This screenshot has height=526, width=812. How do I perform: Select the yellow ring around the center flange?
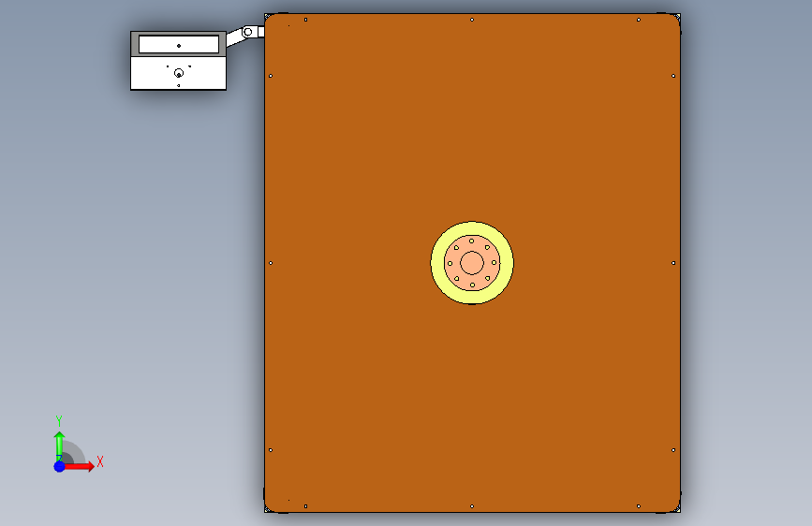click(x=437, y=263)
